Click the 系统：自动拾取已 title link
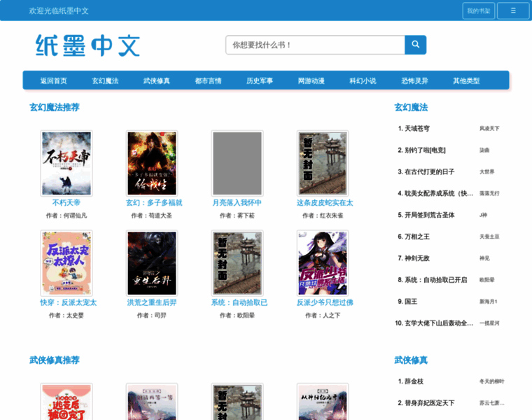Image resolution: width=532 pixels, height=420 pixels. [x=239, y=302]
